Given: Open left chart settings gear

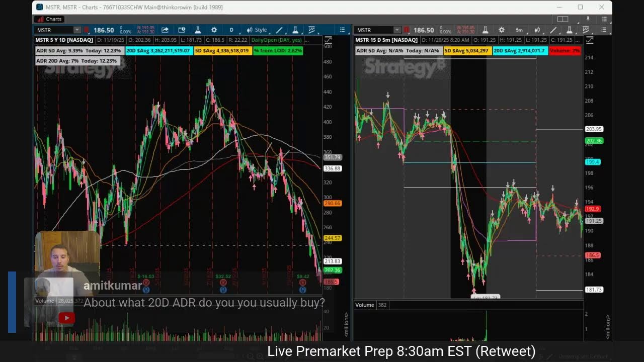Looking at the screenshot, I should click(214, 30).
